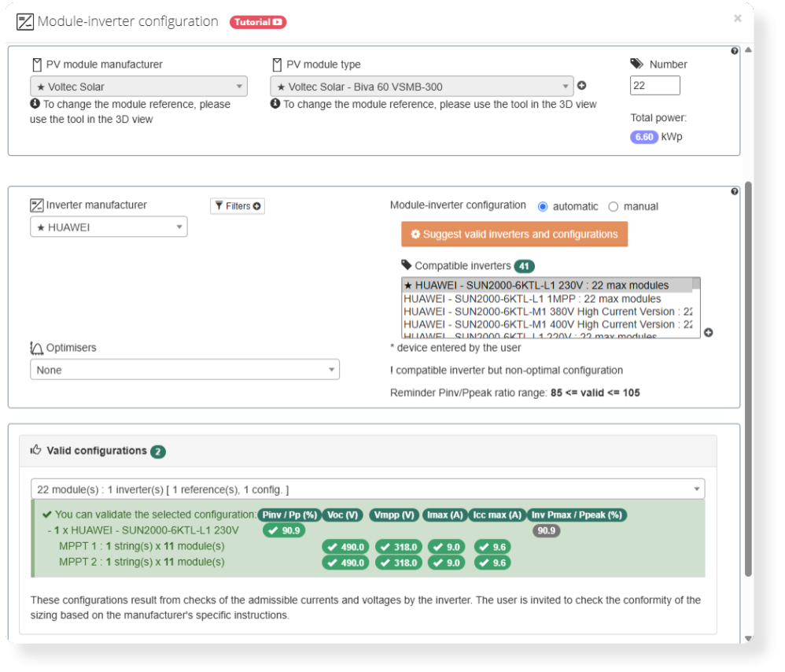
Task: Select HUAWEI SUN2000-6KTL-L1 1MPP inverter
Action: 533,299
